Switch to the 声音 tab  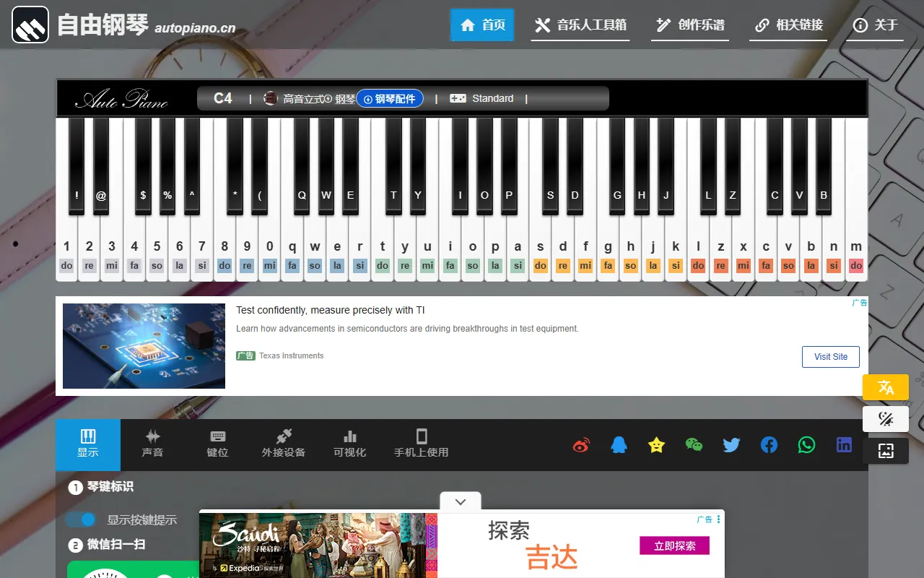pyautogui.click(x=152, y=444)
